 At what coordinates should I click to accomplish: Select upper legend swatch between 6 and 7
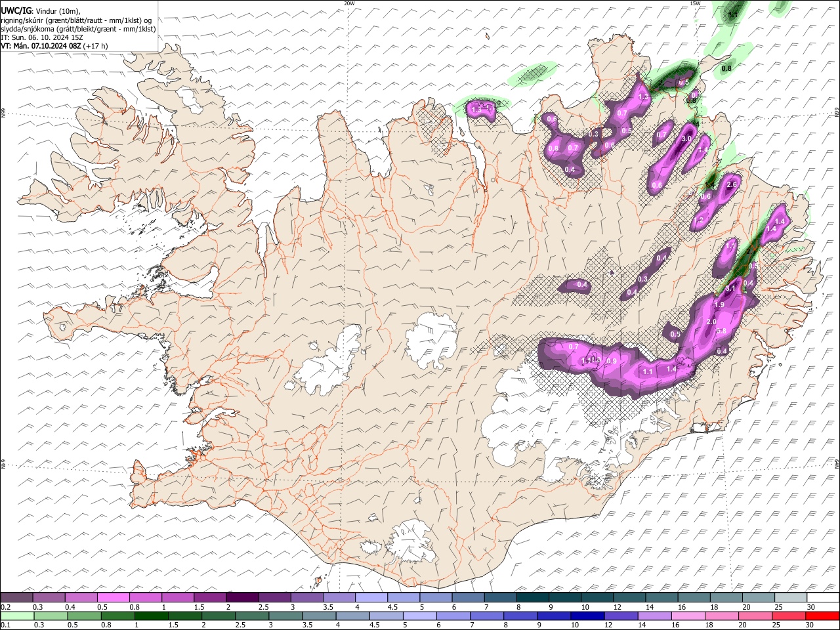coord(468,597)
